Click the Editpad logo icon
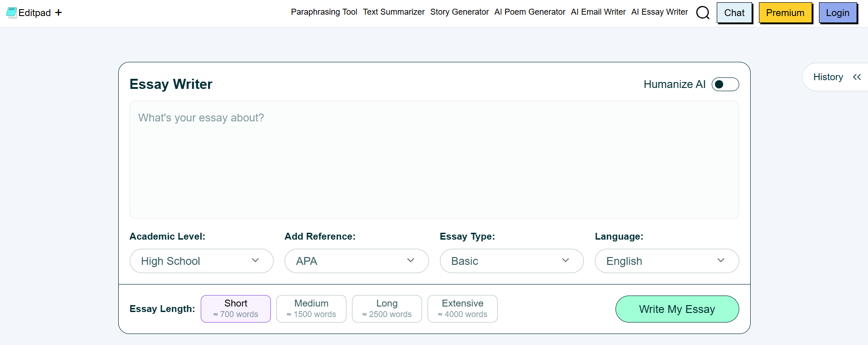 11,12
